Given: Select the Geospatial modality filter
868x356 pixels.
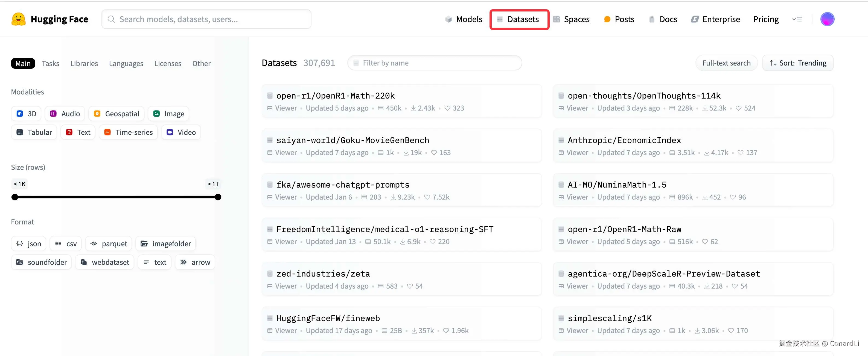Looking at the screenshot, I should (x=116, y=113).
